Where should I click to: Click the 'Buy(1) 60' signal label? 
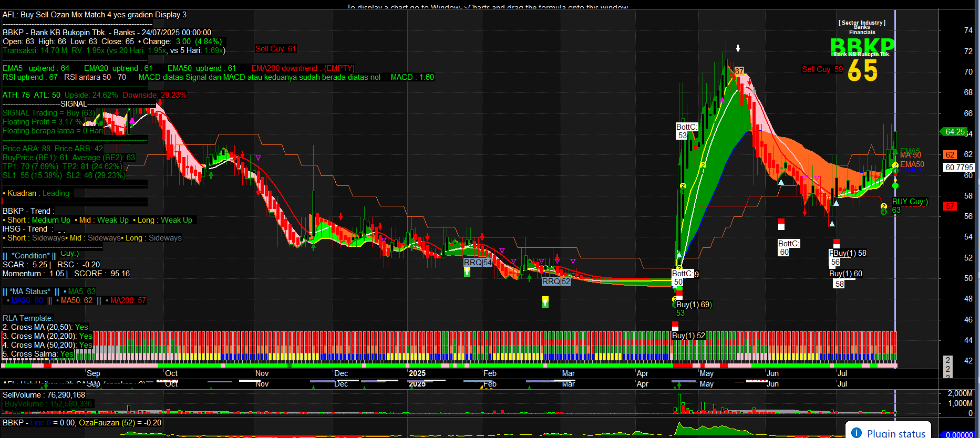pos(845,274)
